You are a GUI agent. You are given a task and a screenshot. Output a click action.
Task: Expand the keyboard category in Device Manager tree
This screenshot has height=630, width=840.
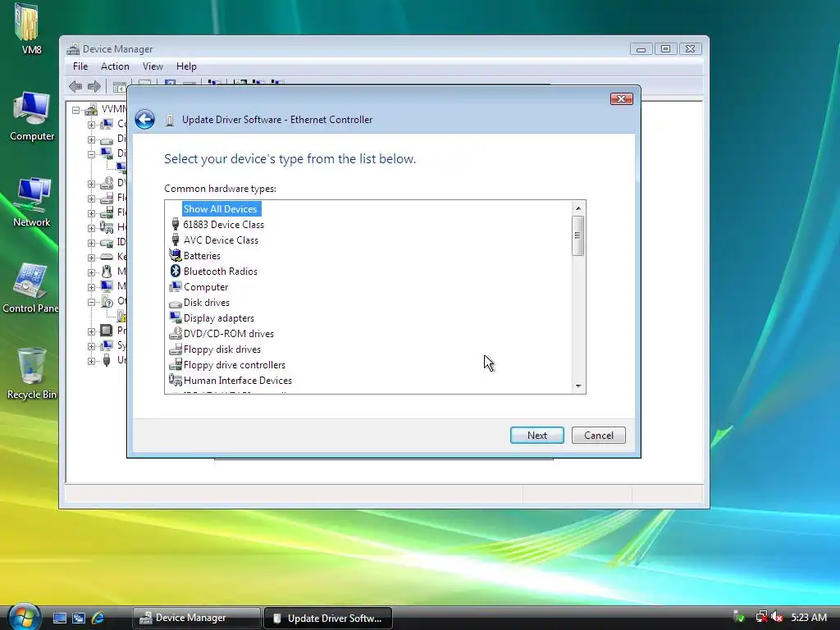click(91, 257)
